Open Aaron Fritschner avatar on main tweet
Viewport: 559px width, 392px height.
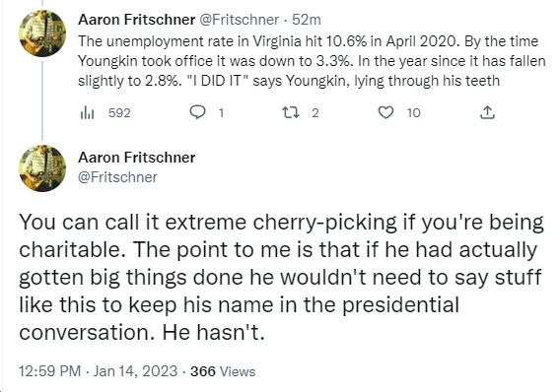[x=42, y=168]
